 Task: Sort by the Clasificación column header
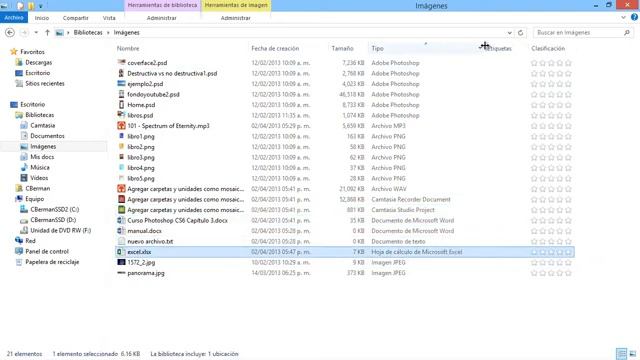pyautogui.click(x=548, y=48)
